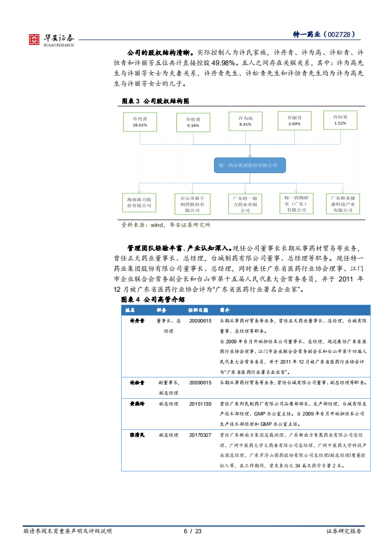Click the 姓名 column header in the table
The height and width of the screenshot is (555, 392).
130,310
